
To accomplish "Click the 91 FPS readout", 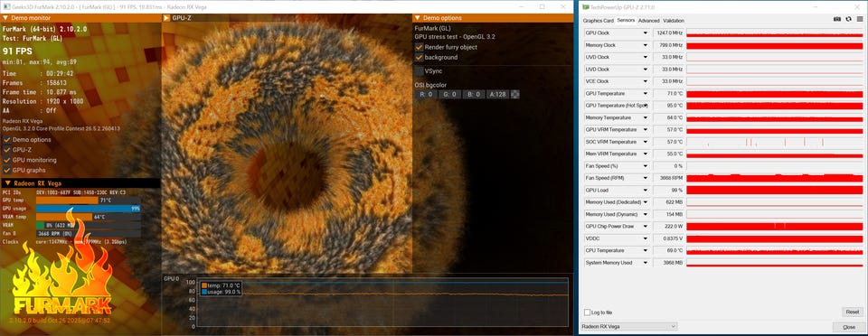I will [x=18, y=51].
